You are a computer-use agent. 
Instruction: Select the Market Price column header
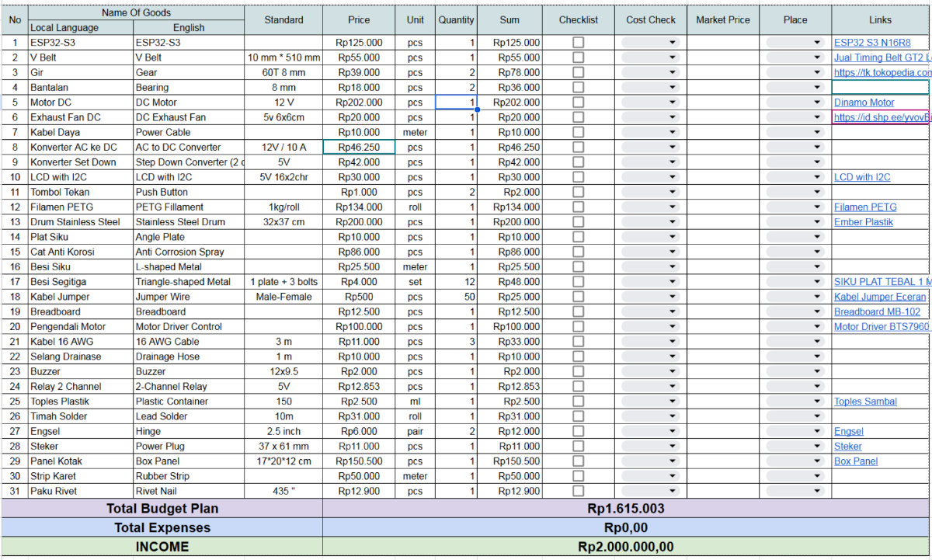click(x=723, y=20)
